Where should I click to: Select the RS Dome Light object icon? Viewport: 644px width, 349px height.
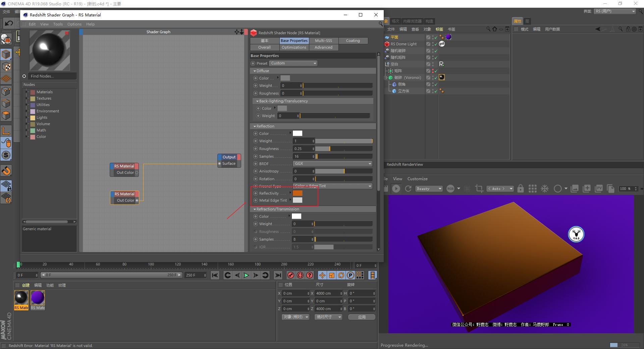(387, 44)
